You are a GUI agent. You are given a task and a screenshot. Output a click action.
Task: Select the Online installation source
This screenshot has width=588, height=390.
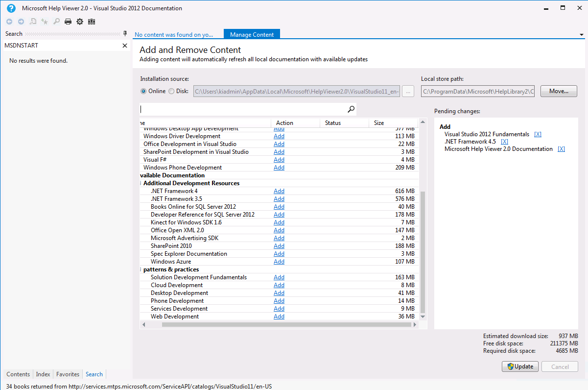[x=143, y=91]
